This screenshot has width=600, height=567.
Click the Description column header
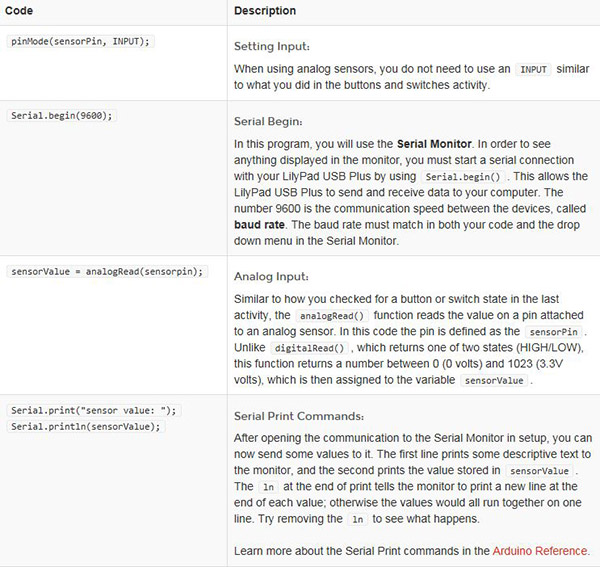264,11
